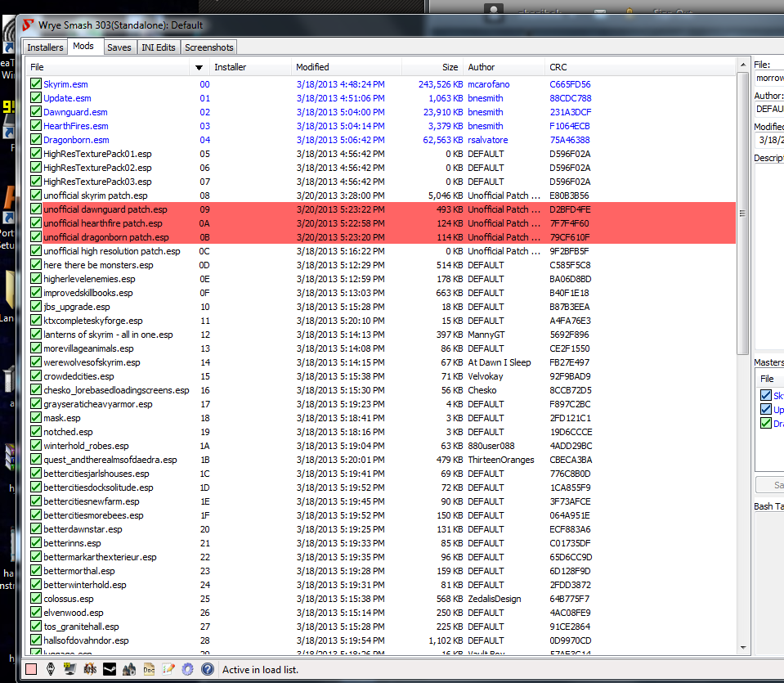The height and width of the screenshot is (683, 784).
Task: Toggle the Update.esm checkbox
Action: coord(35,97)
